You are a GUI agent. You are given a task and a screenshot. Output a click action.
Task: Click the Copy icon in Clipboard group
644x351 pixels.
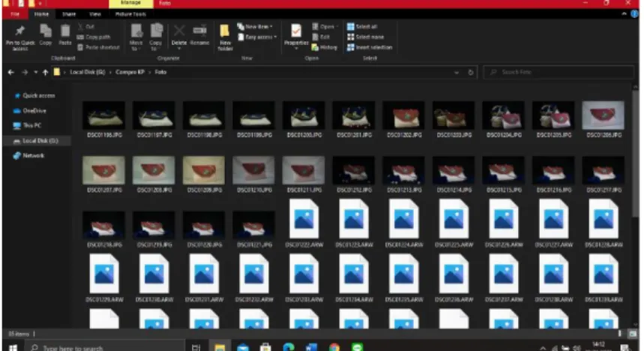tap(46, 31)
